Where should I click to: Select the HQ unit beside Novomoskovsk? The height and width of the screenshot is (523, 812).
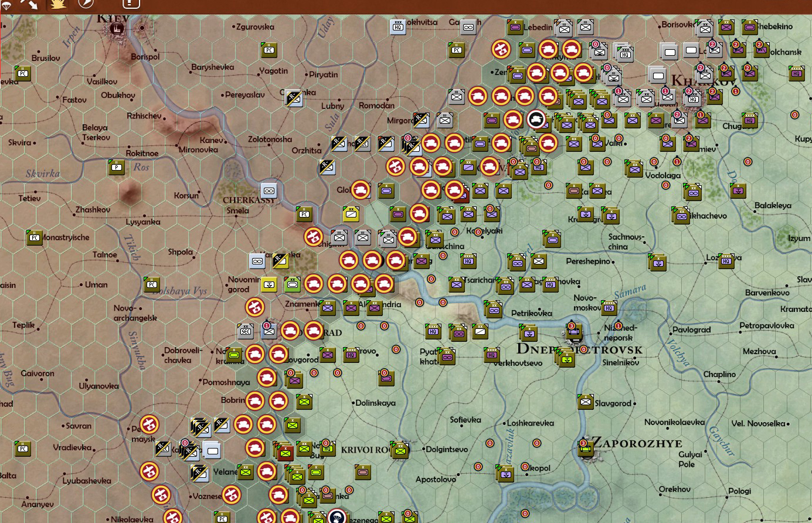click(609, 308)
